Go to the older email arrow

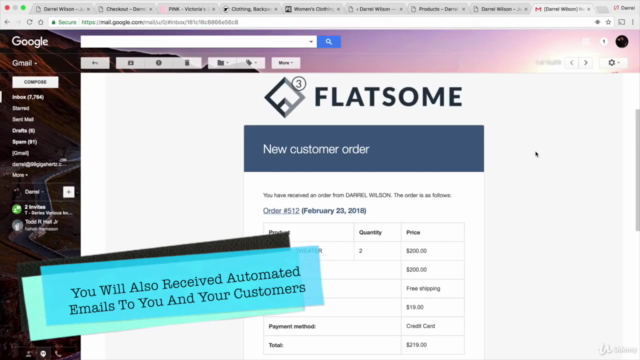tap(586, 63)
